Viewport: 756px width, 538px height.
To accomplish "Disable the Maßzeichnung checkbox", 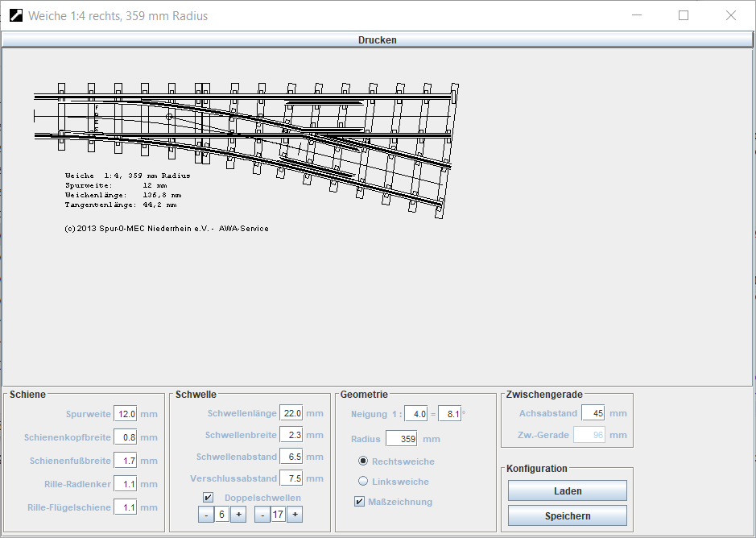I will pyautogui.click(x=360, y=502).
